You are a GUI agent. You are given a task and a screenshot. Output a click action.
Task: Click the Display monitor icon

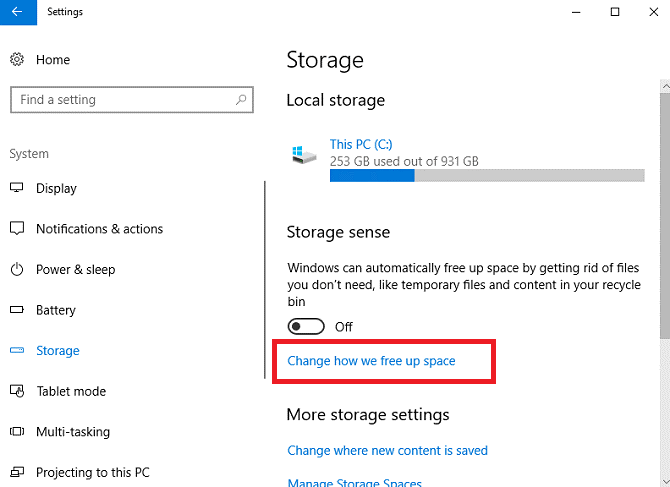[17, 188]
